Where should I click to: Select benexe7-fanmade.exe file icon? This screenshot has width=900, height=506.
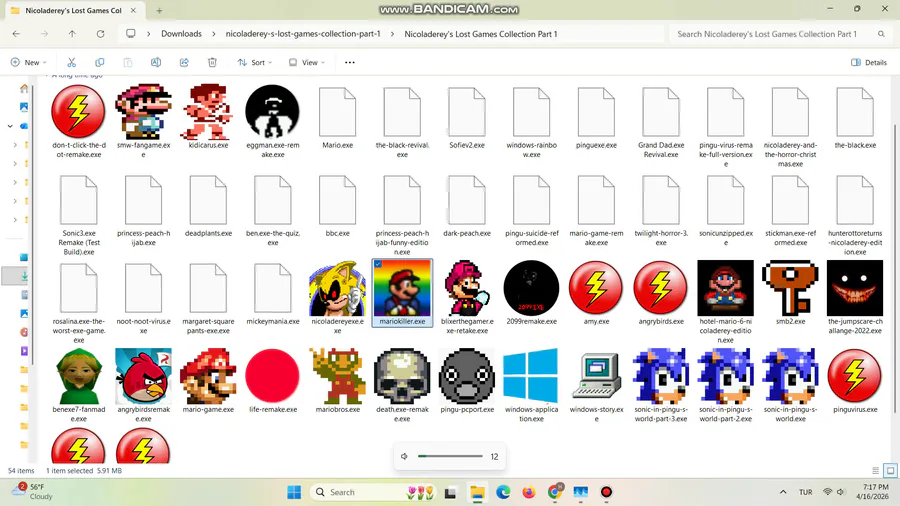pos(79,376)
